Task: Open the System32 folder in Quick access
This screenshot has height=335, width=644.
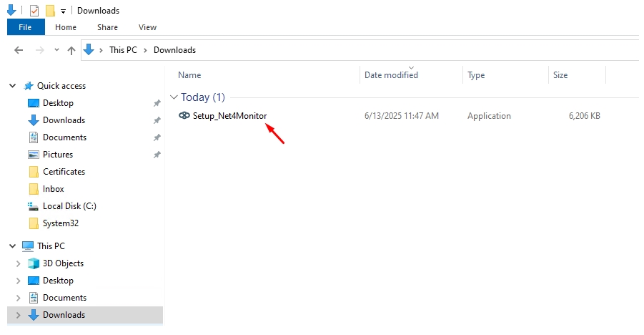Action: pos(60,223)
